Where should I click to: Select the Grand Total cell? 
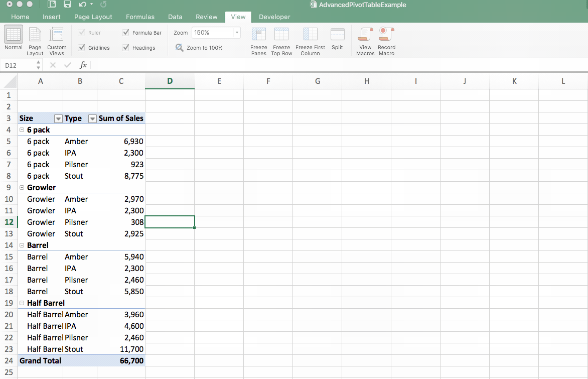click(40, 360)
